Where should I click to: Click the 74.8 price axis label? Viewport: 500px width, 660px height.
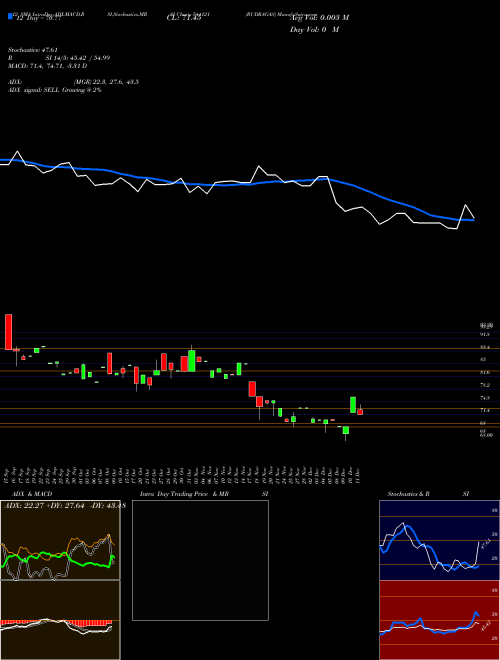click(485, 398)
